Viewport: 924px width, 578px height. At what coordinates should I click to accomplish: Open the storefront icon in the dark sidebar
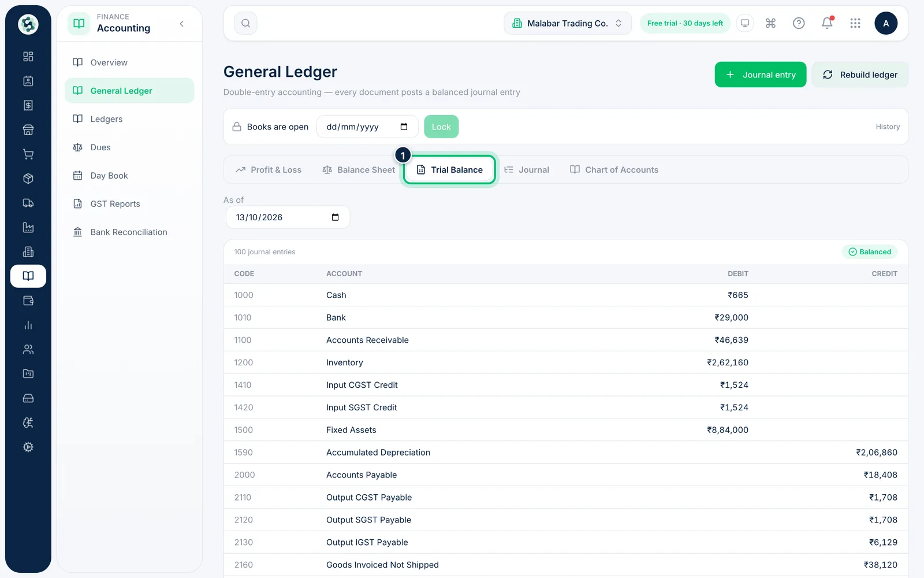tap(28, 130)
